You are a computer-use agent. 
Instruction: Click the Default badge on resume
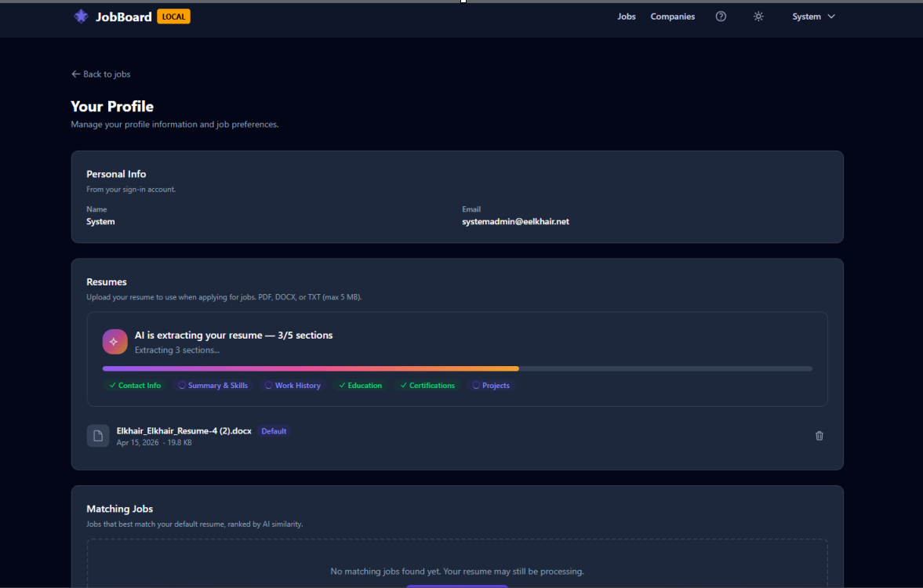[274, 431]
